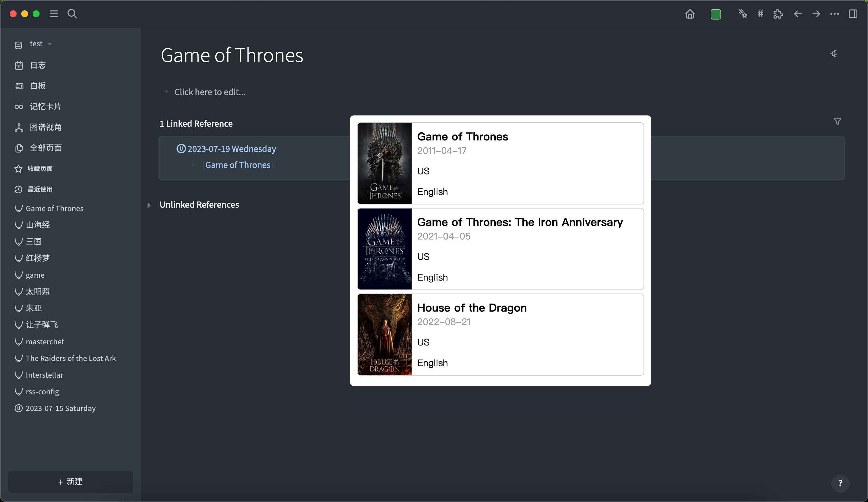Select the House of the Dragon poster

pyautogui.click(x=384, y=334)
